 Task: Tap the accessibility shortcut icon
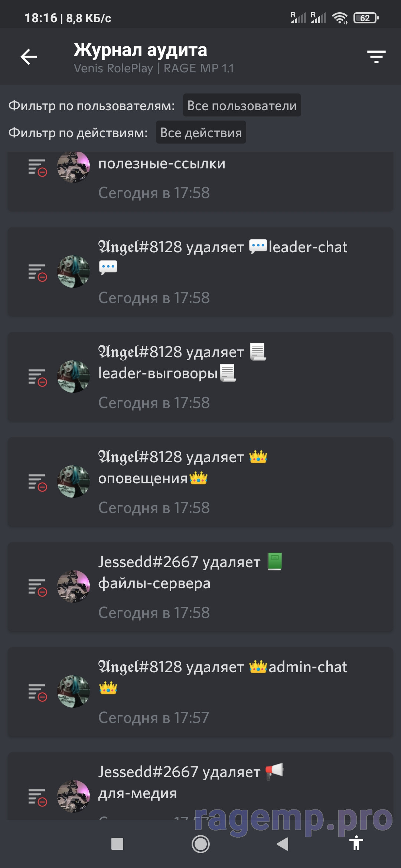pyautogui.click(x=356, y=843)
